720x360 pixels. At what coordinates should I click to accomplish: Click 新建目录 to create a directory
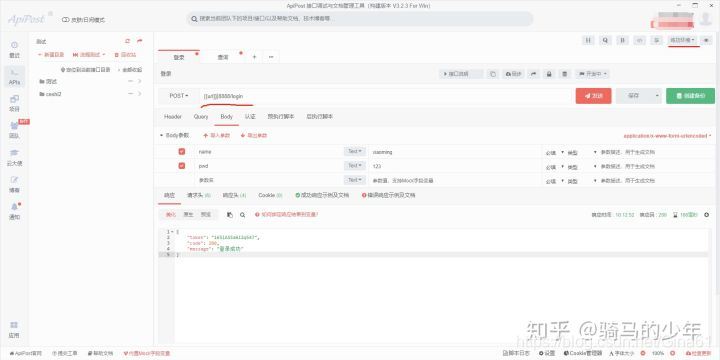[51, 55]
